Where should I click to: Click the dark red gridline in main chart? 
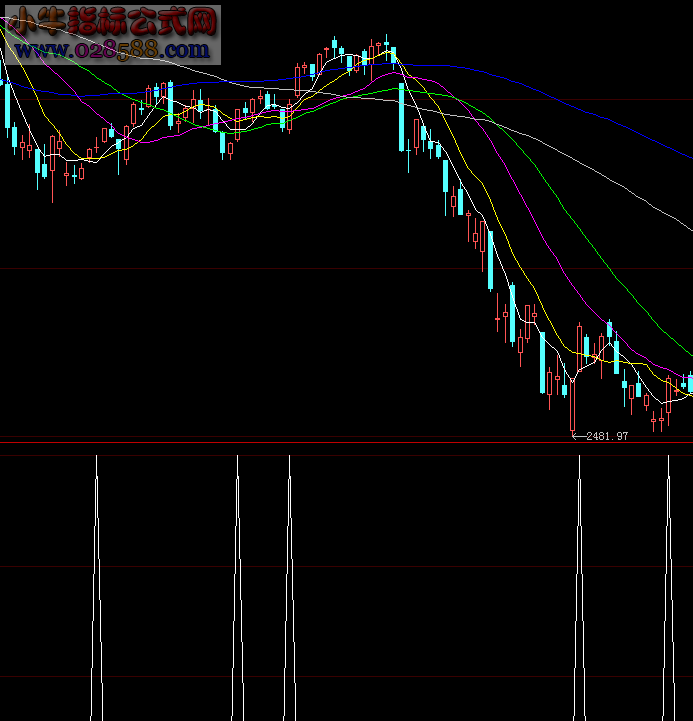click(x=300, y=268)
